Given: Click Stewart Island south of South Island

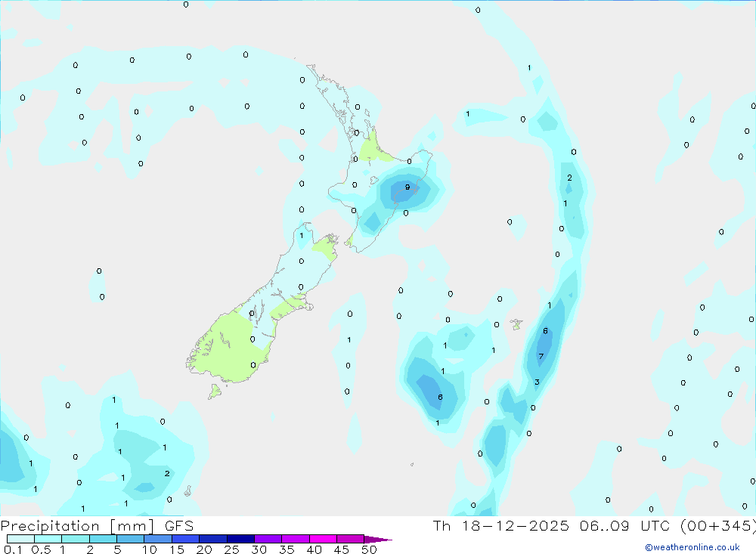Looking at the screenshot, I should coord(215,391).
